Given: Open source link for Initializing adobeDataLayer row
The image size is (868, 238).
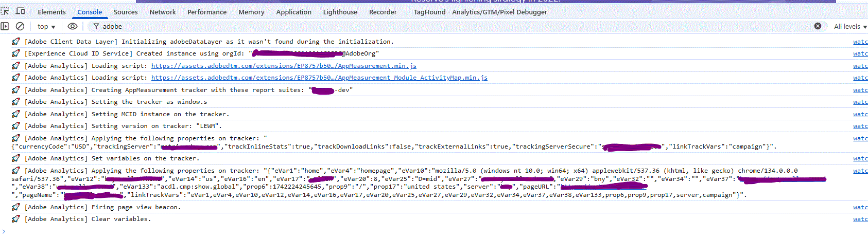Looking at the screenshot, I should pos(860,42).
